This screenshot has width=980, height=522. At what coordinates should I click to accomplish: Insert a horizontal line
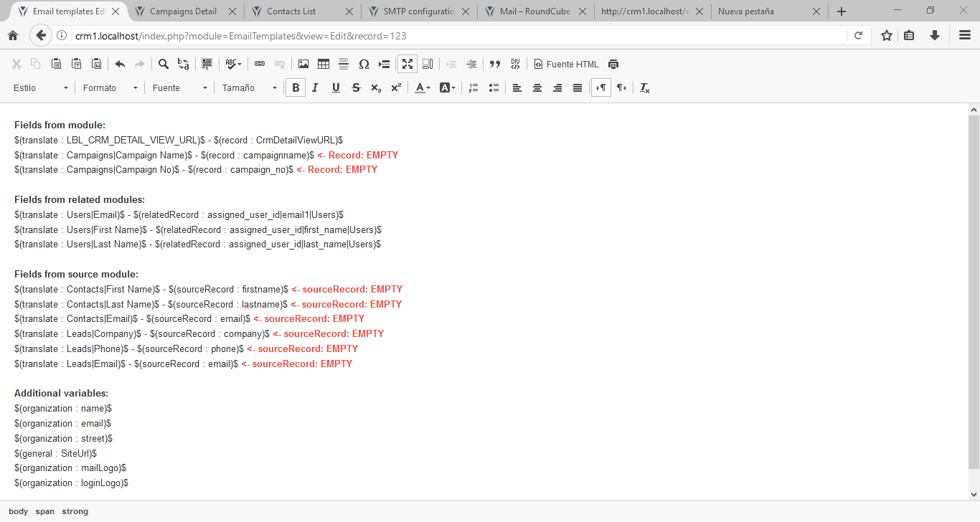[x=344, y=64]
